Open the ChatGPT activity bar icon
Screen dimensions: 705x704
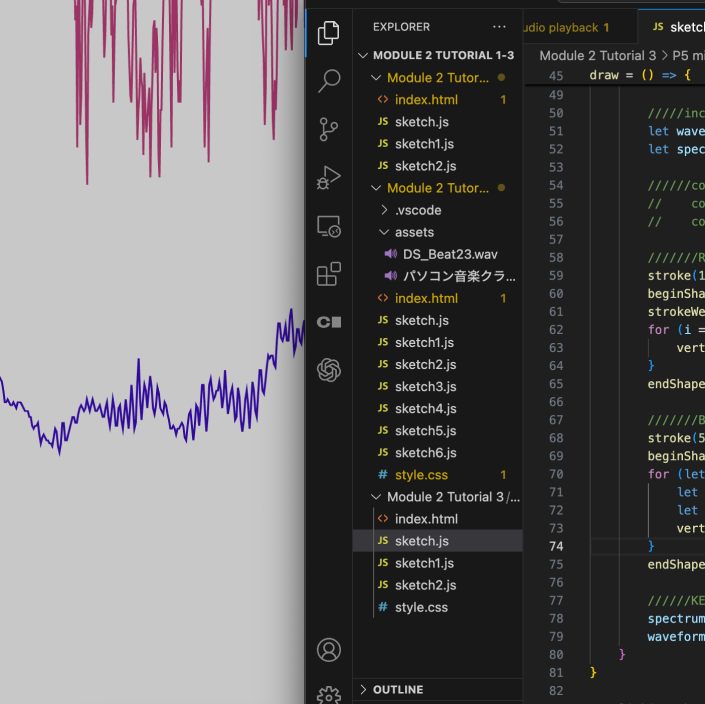coord(329,370)
